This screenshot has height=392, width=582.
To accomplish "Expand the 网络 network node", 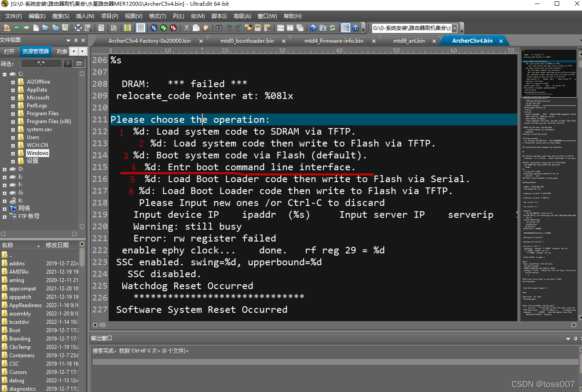I will point(4,209).
